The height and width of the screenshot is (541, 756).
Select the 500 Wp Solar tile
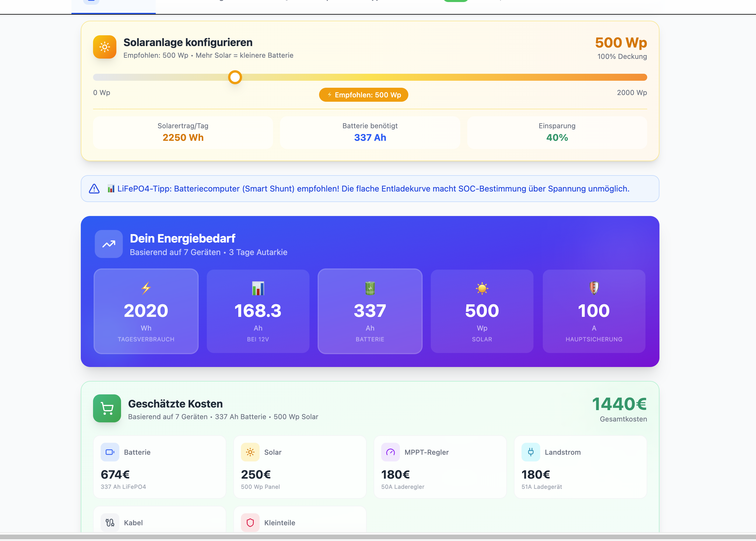click(x=482, y=312)
